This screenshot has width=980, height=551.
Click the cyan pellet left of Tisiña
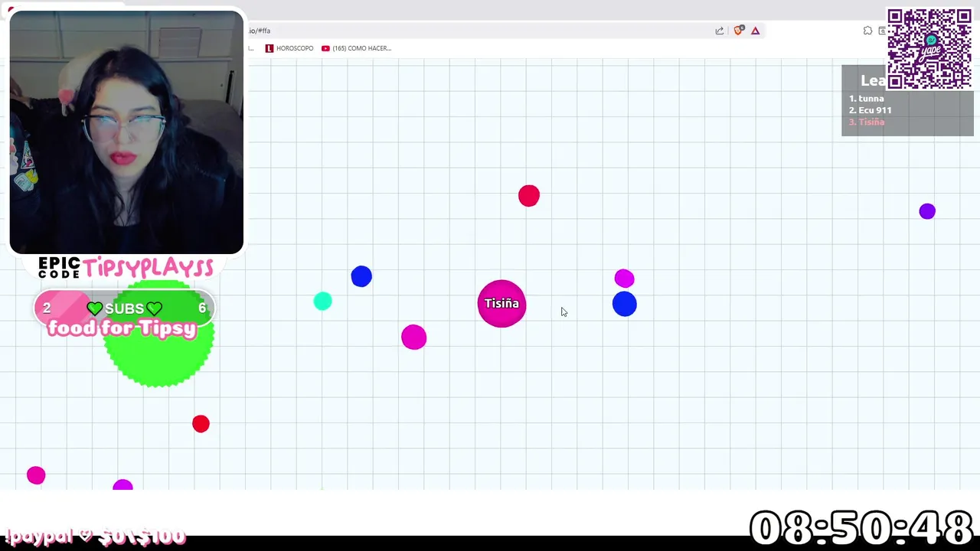click(322, 301)
